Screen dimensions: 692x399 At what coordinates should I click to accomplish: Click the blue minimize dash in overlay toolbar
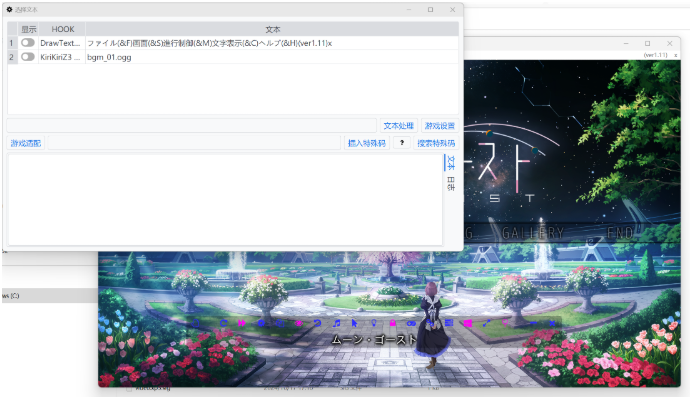pyautogui.click(x=534, y=323)
